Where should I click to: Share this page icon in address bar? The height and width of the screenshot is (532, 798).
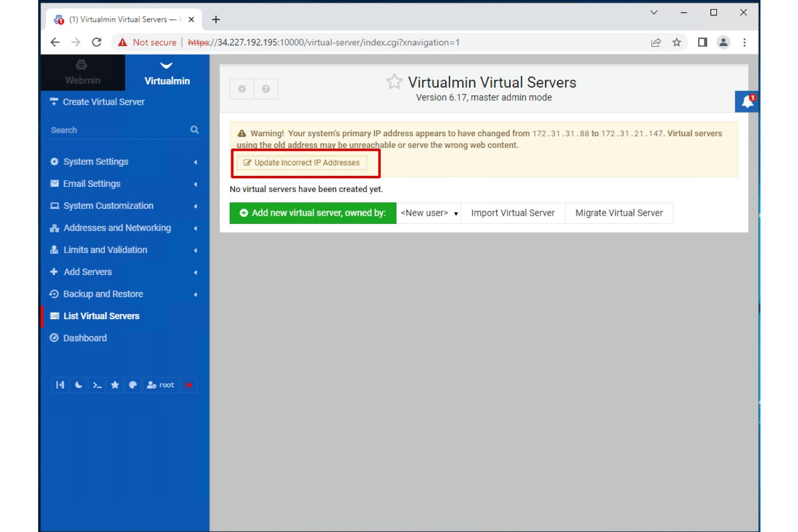(x=656, y=43)
